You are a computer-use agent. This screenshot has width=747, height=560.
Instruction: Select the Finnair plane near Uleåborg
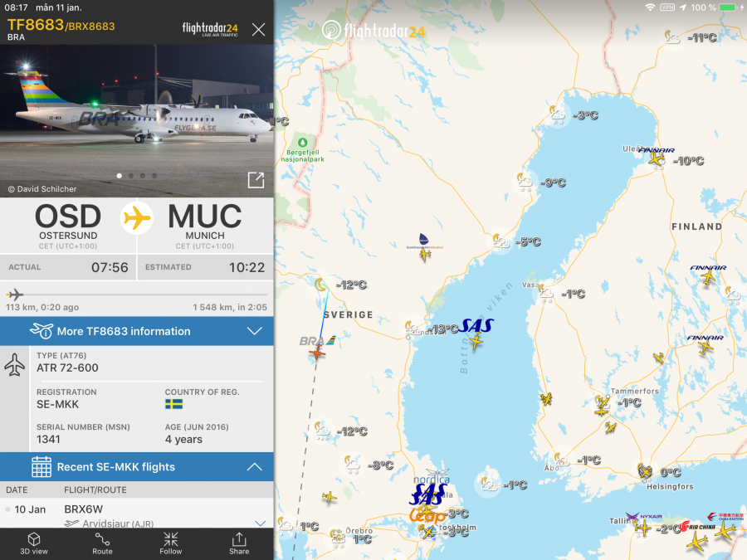coord(657,159)
